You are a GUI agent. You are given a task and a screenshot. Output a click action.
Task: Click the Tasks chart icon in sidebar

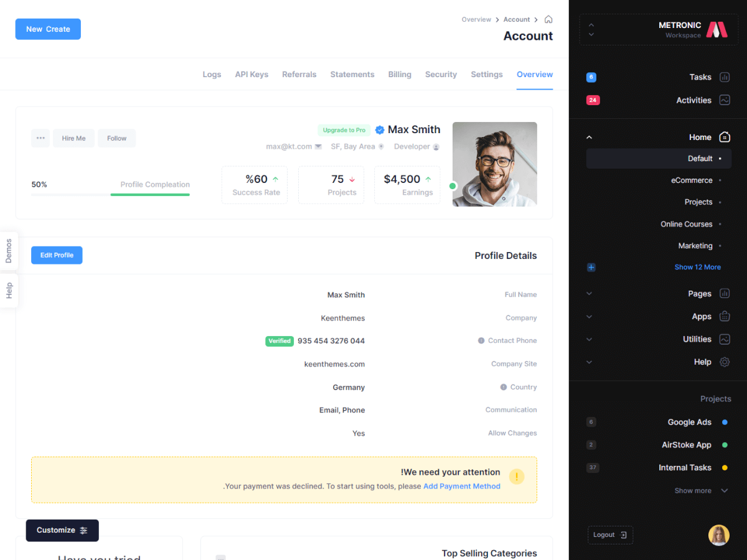[725, 77]
